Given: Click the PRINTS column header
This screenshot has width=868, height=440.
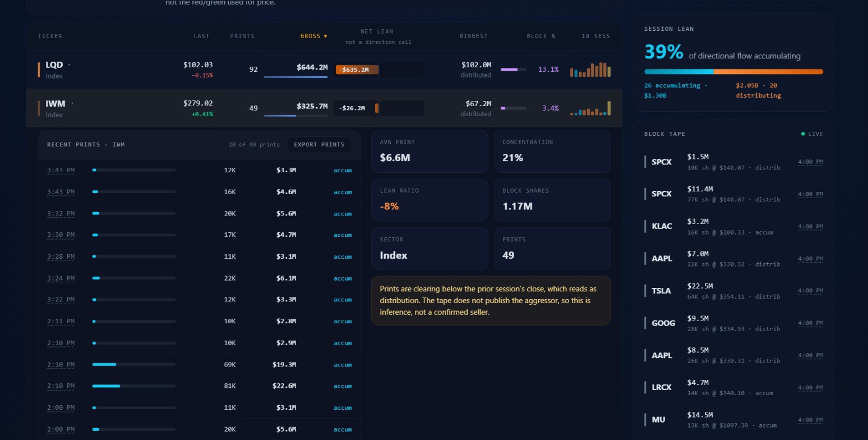Looking at the screenshot, I should [x=242, y=36].
